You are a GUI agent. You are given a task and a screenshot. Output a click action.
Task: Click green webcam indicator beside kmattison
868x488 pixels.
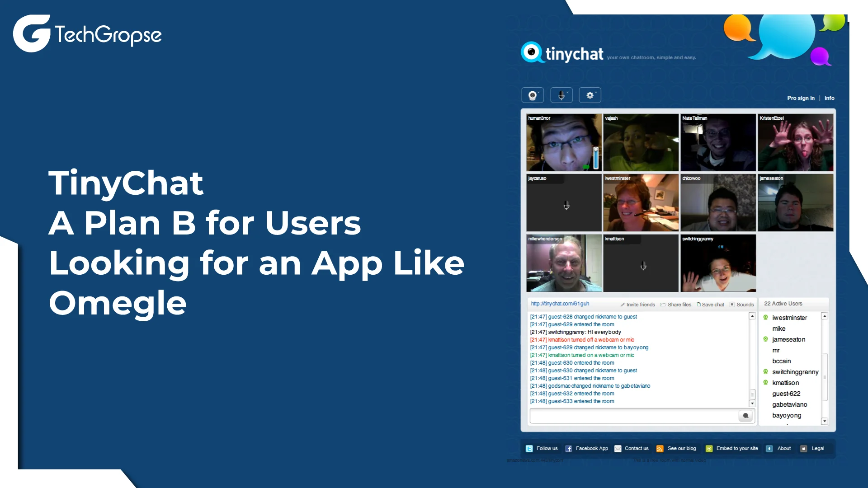point(765,382)
